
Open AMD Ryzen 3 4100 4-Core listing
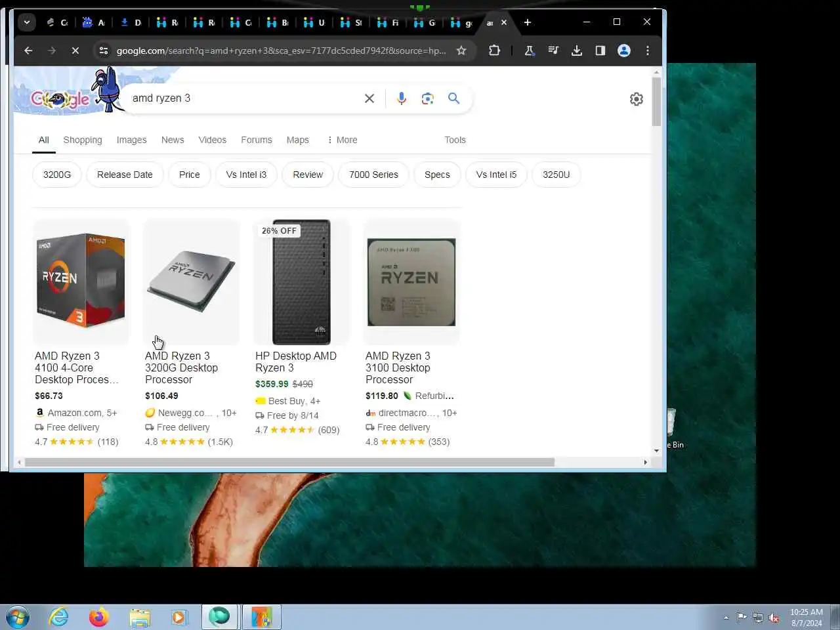pos(77,367)
